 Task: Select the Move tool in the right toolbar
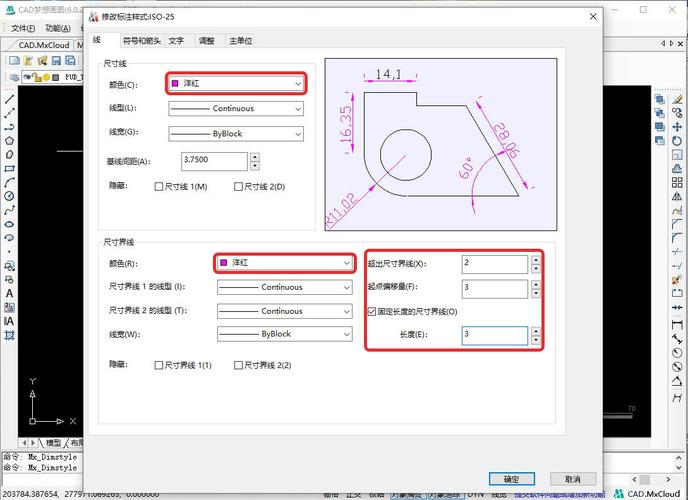tap(677, 127)
